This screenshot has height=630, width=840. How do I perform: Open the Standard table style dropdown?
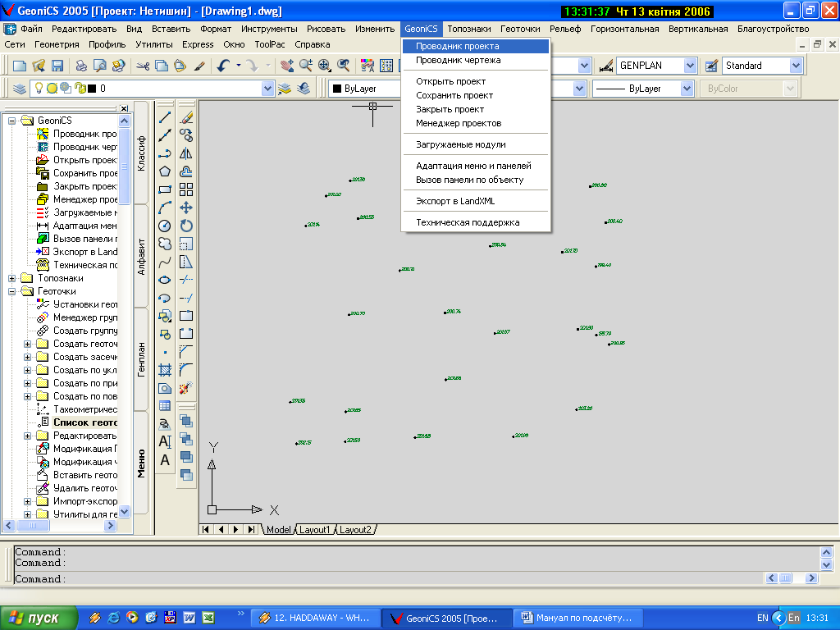(x=796, y=66)
